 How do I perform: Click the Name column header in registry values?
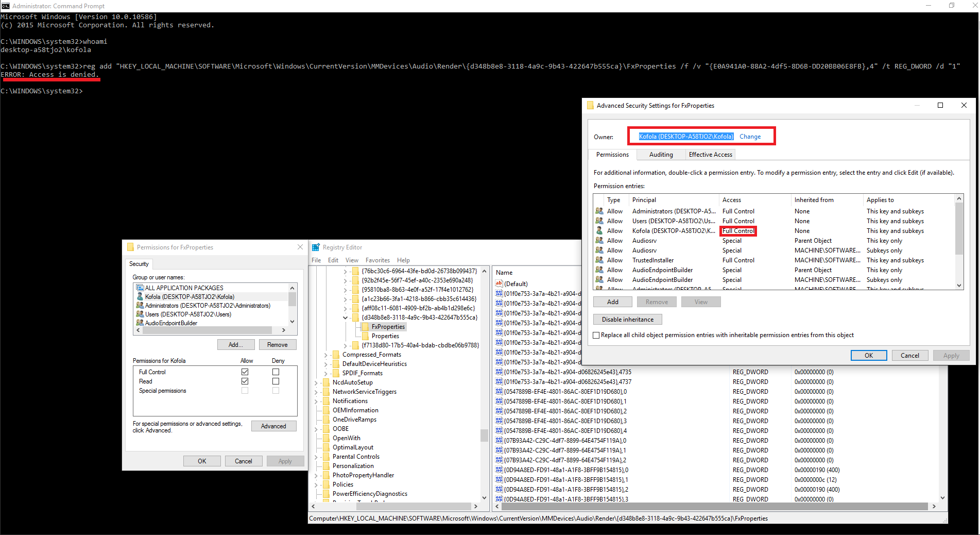tap(504, 273)
